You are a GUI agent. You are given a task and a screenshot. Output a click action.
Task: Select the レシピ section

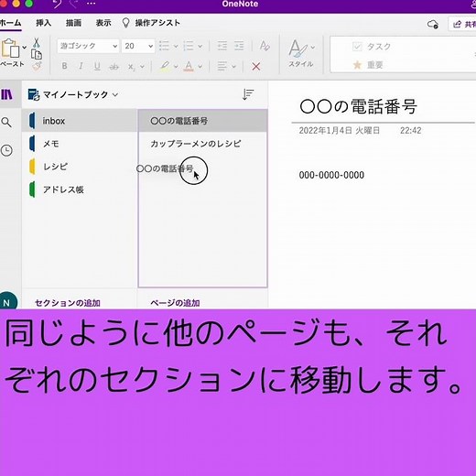(x=80, y=167)
